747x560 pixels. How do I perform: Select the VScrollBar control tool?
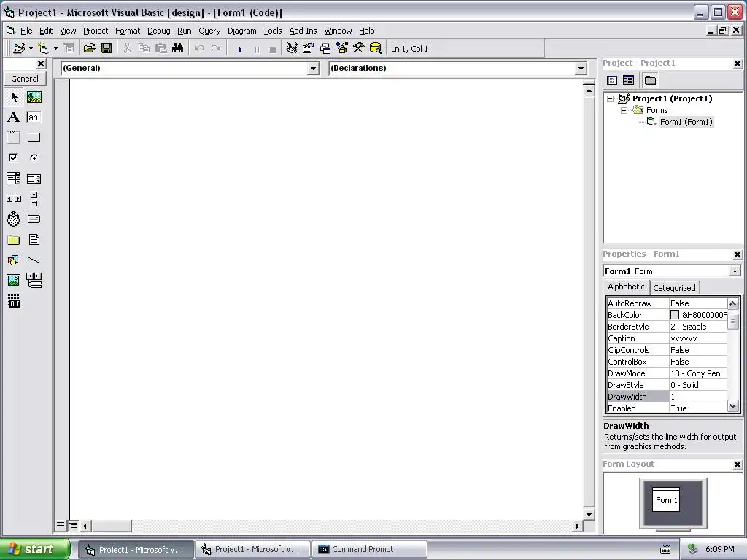coord(34,199)
